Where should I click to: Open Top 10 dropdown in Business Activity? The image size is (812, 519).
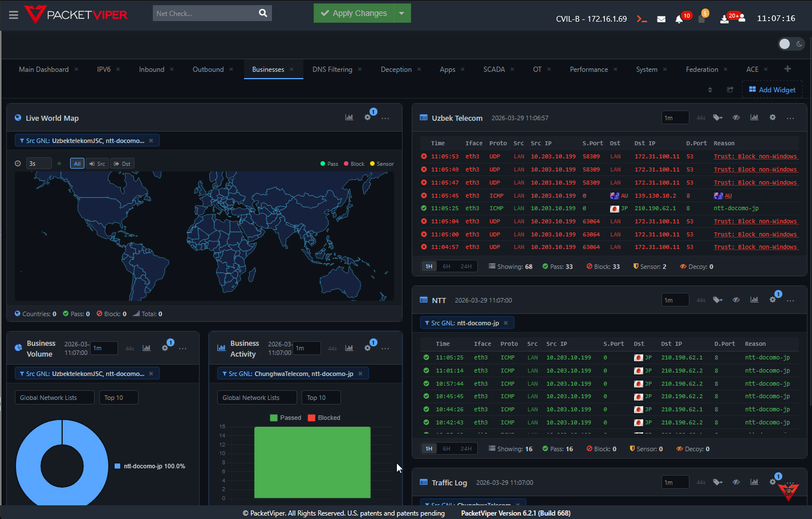tap(322, 398)
